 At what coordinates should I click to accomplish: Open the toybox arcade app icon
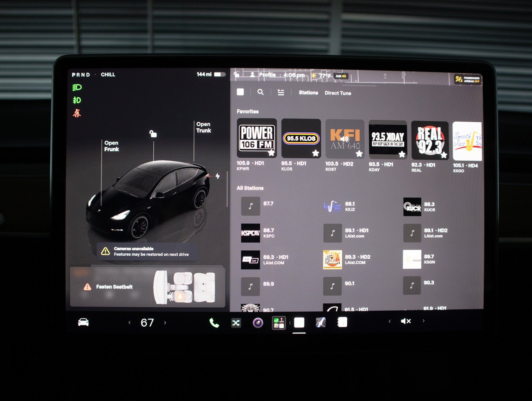tap(279, 323)
